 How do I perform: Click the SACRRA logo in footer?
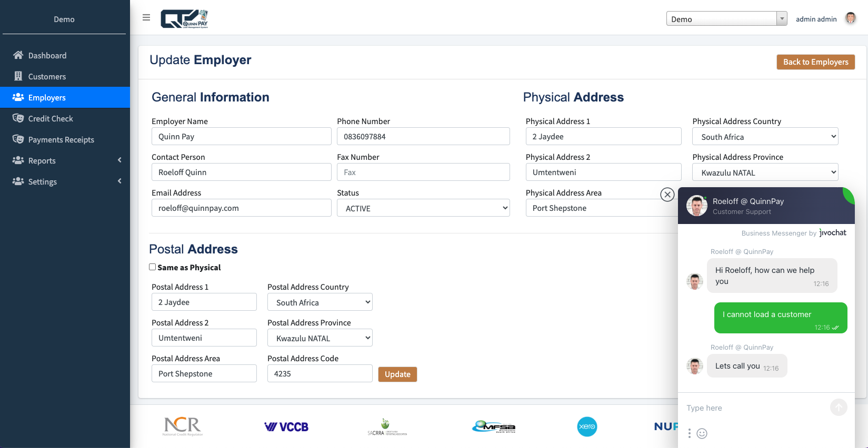click(x=387, y=427)
